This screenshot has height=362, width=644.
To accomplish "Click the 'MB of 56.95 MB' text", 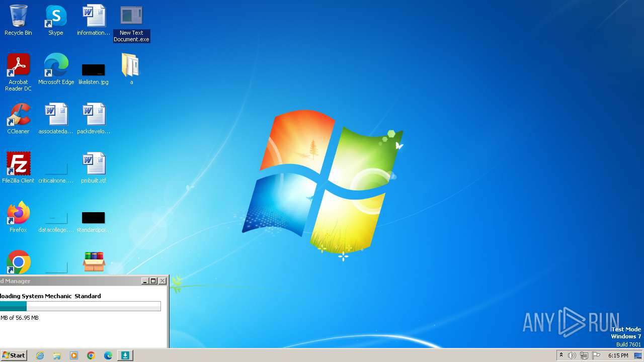I will coord(20,318).
